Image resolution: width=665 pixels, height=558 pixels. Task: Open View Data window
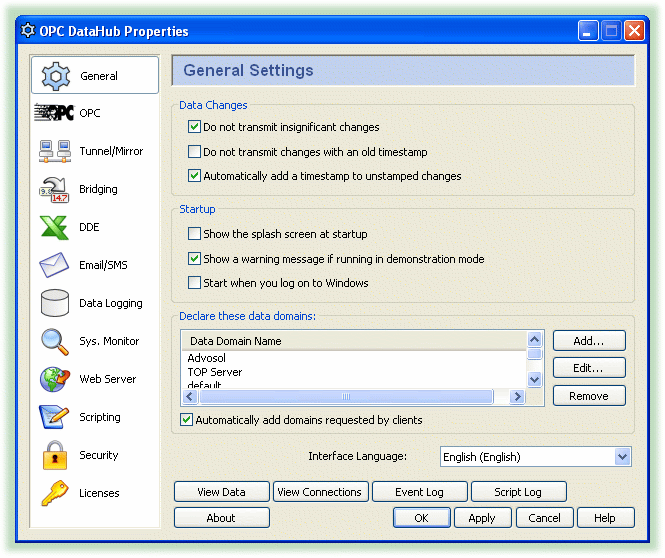(x=221, y=492)
